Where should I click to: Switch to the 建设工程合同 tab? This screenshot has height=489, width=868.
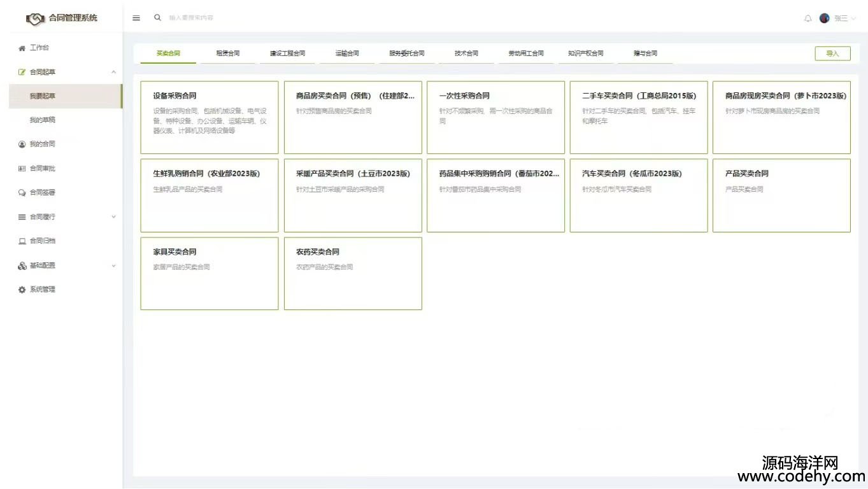287,53
